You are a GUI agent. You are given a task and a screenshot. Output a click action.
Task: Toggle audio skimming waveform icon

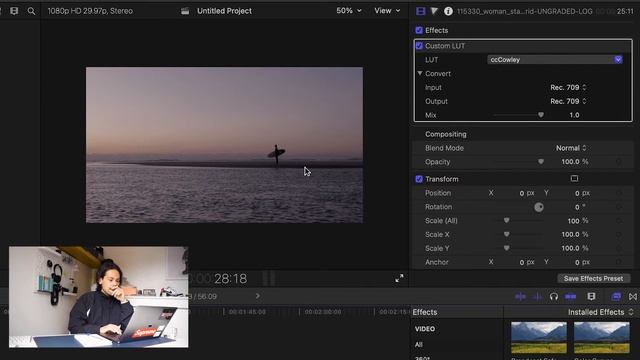pyautogui.click(x=538, y=297)
